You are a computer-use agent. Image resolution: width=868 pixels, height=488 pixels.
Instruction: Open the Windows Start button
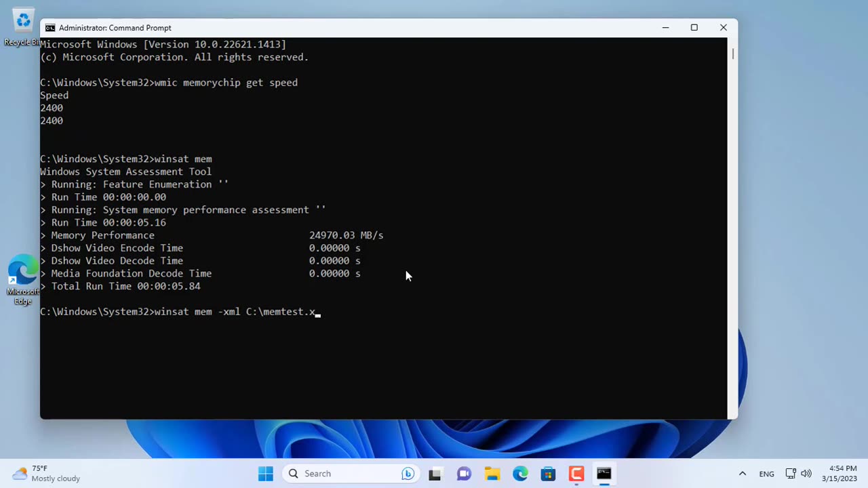265,474
